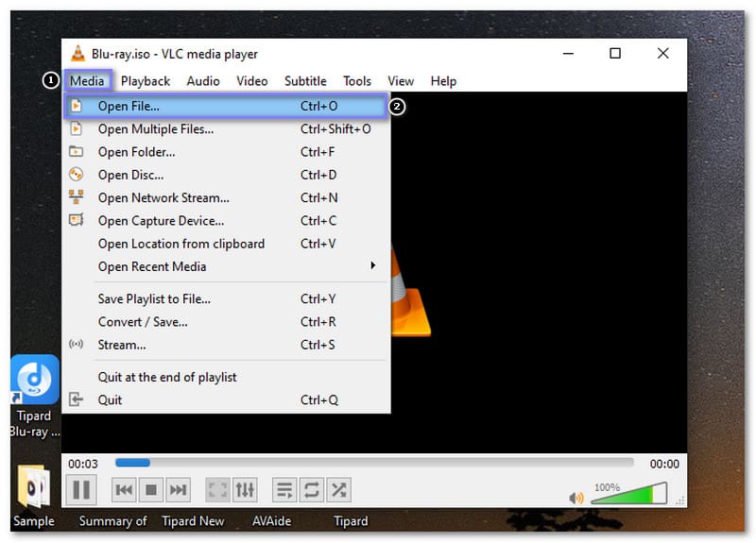756x543 pixels.
Task: Select Open Disc... menu entry
Action: pos(226,175)
